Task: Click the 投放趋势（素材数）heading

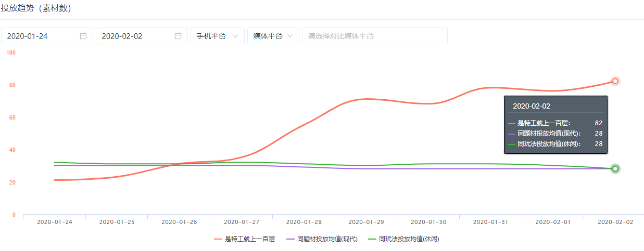Action: coord(36,9)
